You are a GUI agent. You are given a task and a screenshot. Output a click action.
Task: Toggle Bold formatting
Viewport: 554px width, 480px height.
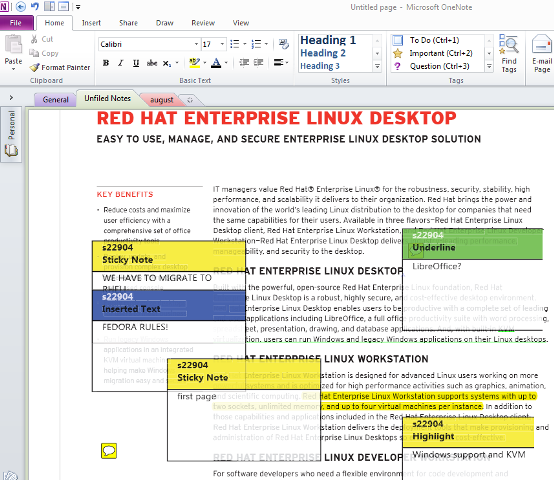[106, 63]
